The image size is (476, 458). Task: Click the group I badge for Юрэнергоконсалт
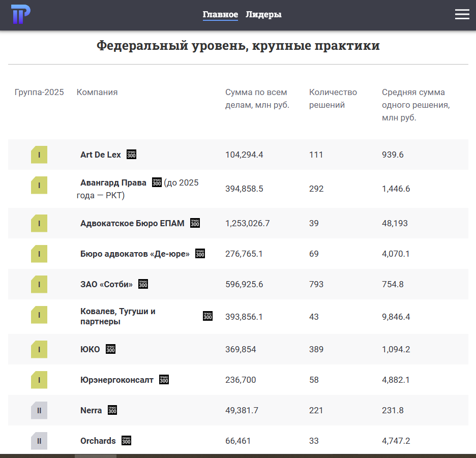[x=39, y=380]
